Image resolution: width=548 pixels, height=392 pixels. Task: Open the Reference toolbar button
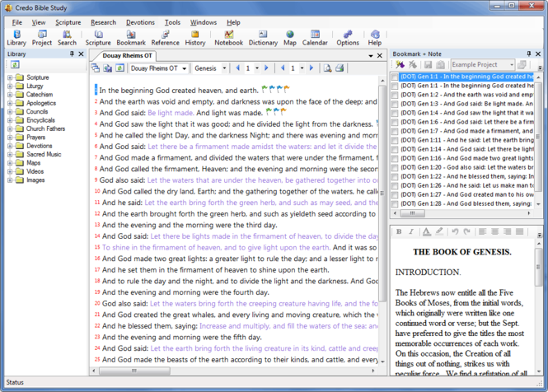pos(166,38)
